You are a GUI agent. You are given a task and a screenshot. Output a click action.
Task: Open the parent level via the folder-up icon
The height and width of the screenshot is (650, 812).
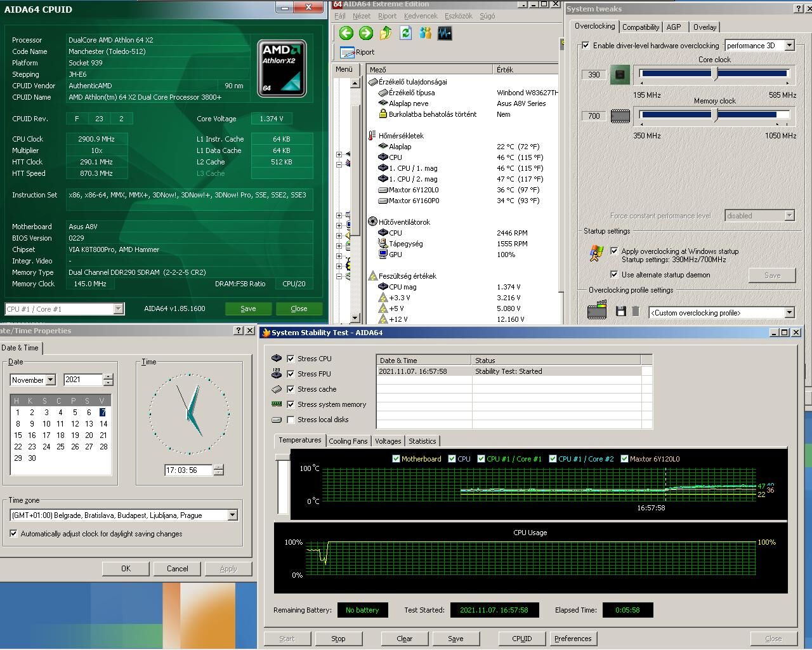coord(386,33)
